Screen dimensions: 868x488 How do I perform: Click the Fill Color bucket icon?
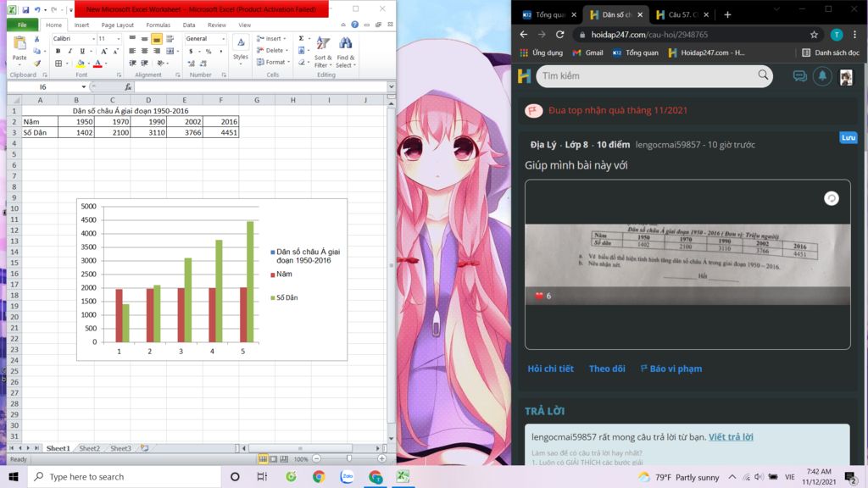(81, 64)
